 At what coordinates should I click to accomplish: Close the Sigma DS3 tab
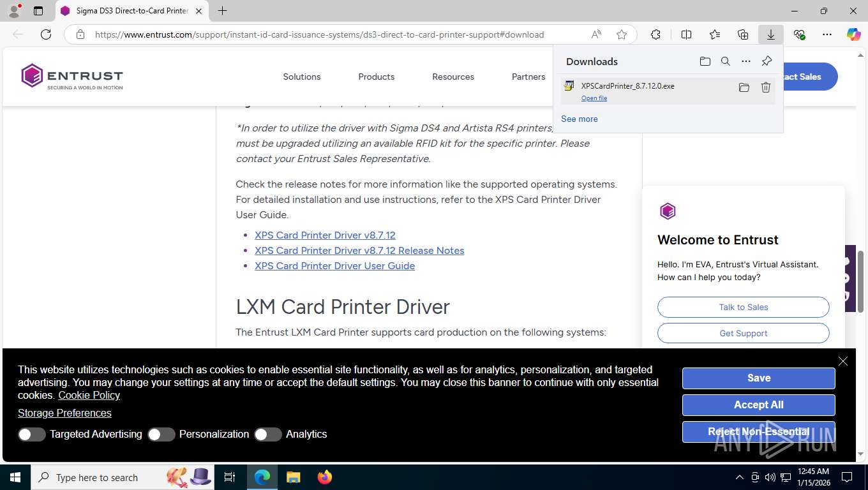(199, 11)
